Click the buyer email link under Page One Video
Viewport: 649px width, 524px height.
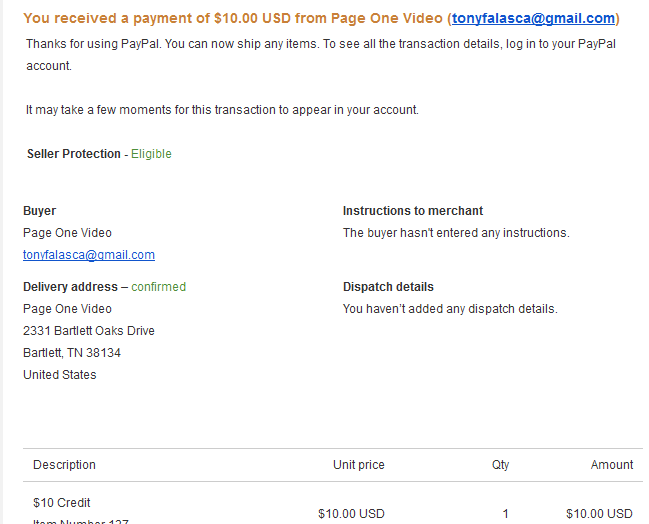89,255
